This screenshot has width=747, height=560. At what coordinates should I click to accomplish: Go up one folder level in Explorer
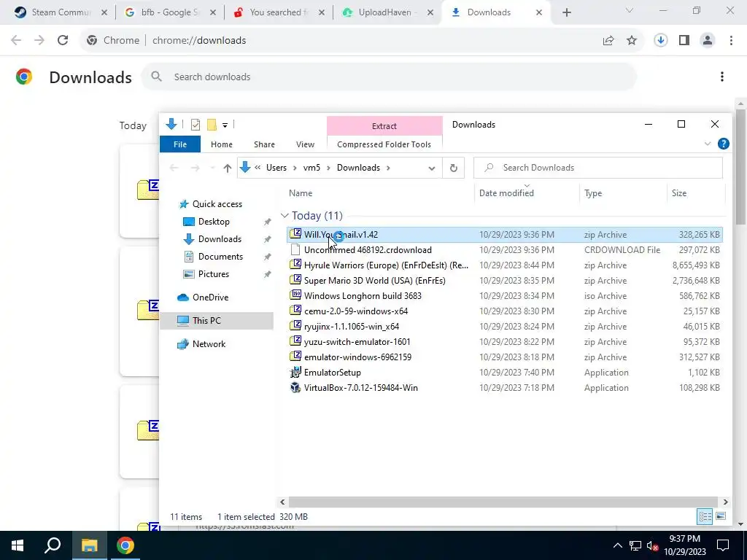coord(228,168)
